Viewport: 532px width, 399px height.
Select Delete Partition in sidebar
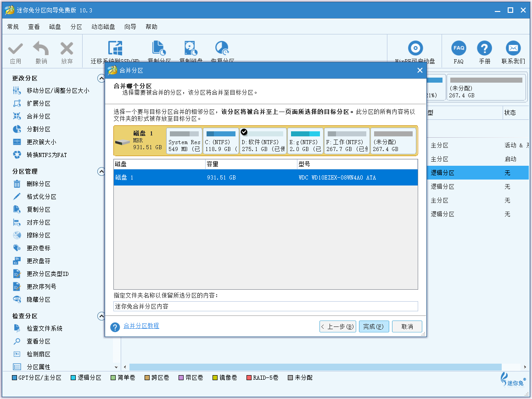click(32, 184)
